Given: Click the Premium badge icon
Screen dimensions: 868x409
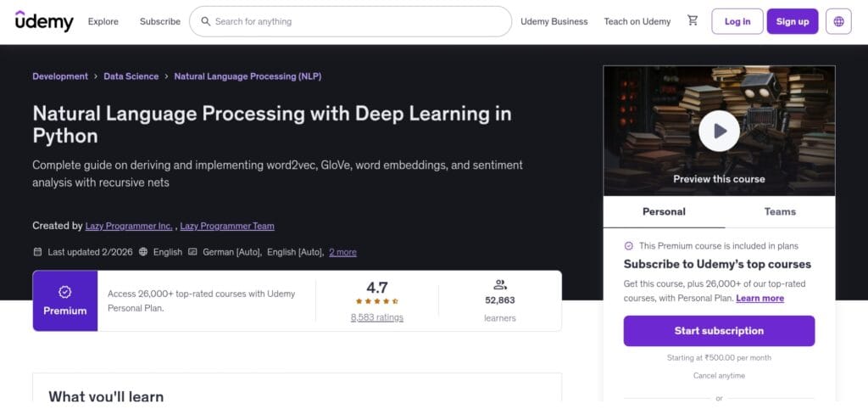Looking at the screenshot, I should tap(64, 292).
